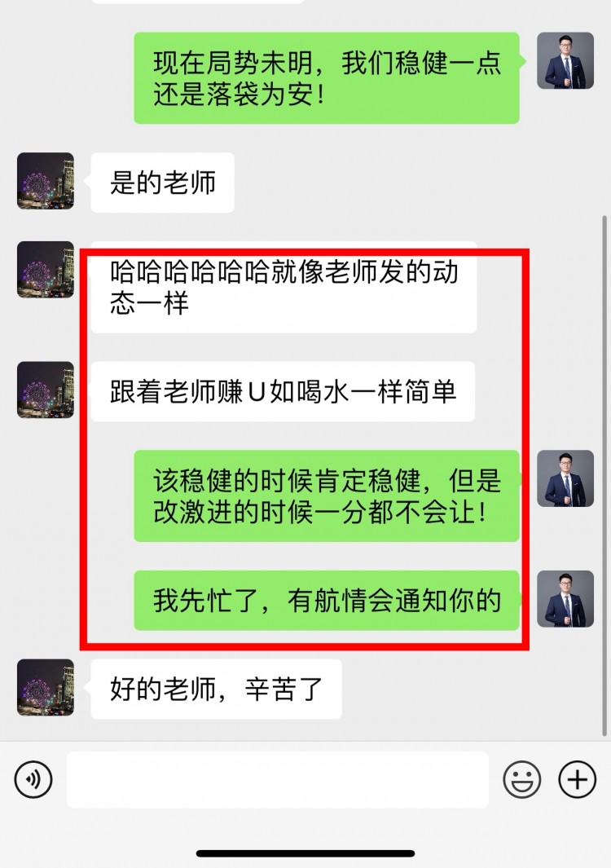Select the 我先忙了，有航情会通知你的 bubble

pyautogui.click(x=327, y=601)
